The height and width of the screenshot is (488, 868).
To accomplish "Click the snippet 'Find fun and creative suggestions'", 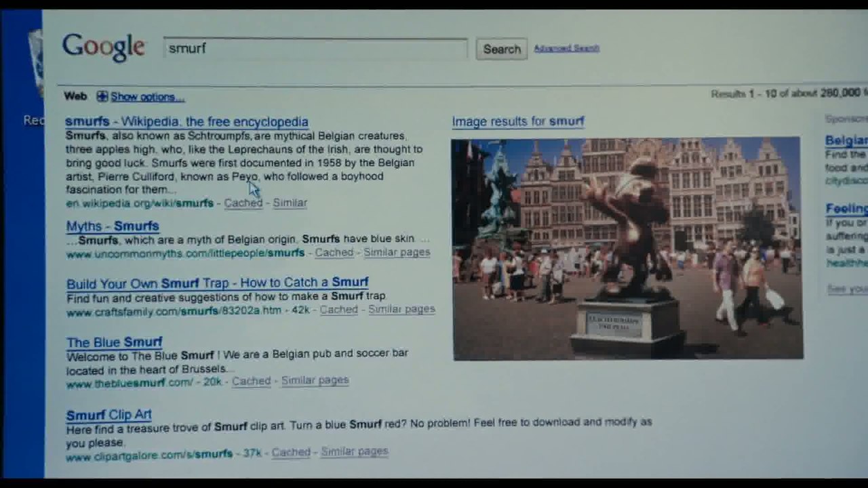I will 226,296.
